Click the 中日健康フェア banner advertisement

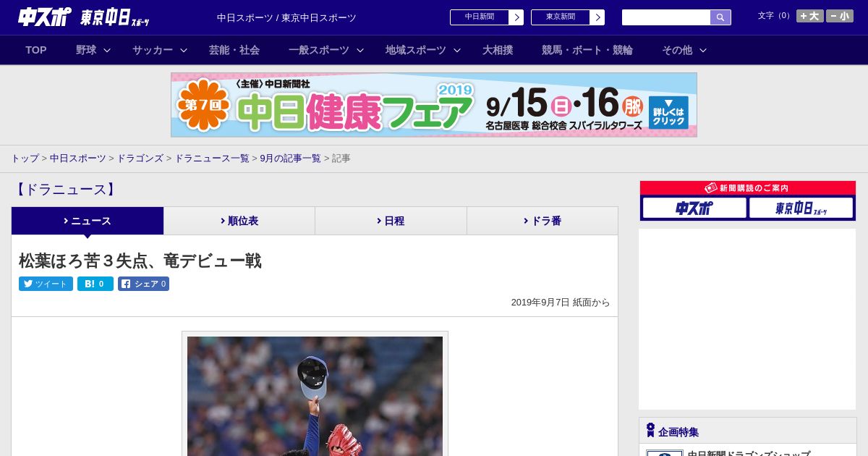[x=434, y=105]
